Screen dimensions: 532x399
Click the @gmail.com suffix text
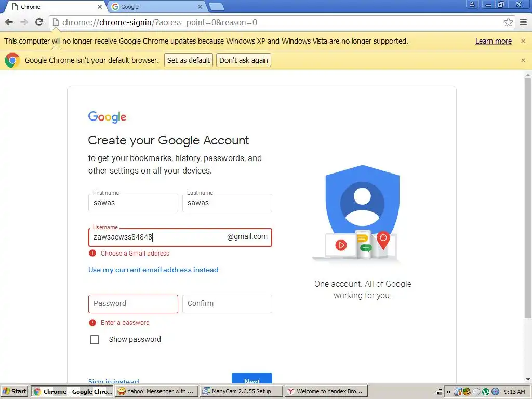pos(247,237)
